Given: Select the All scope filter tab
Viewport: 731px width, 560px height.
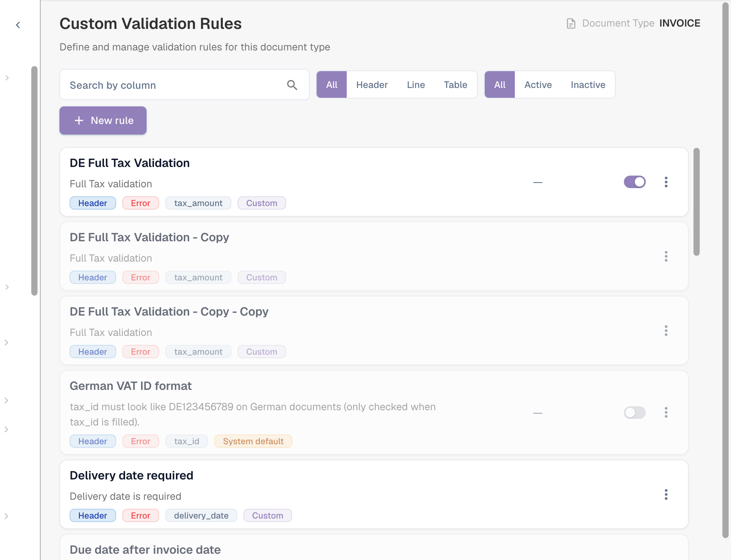Looking at the screenshot, I should [331, 84].
